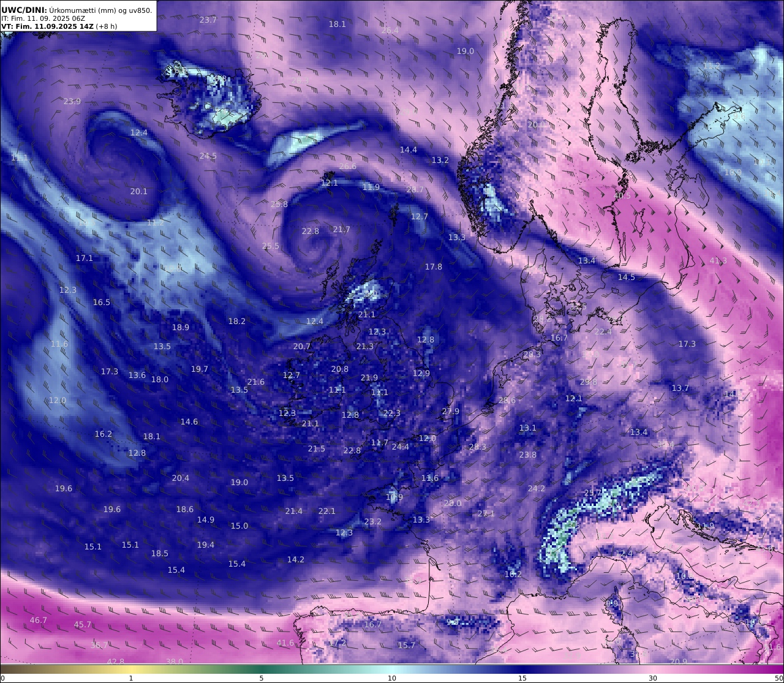Click the 14.4 map value
The height and width of the screenshot is (683, 784).
point(409,149)
